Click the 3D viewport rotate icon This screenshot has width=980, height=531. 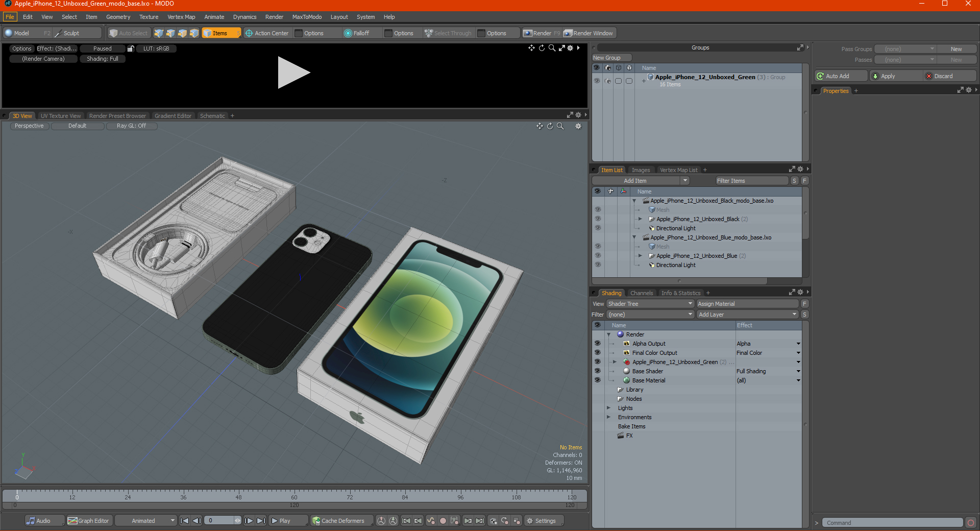coord(550,126)
